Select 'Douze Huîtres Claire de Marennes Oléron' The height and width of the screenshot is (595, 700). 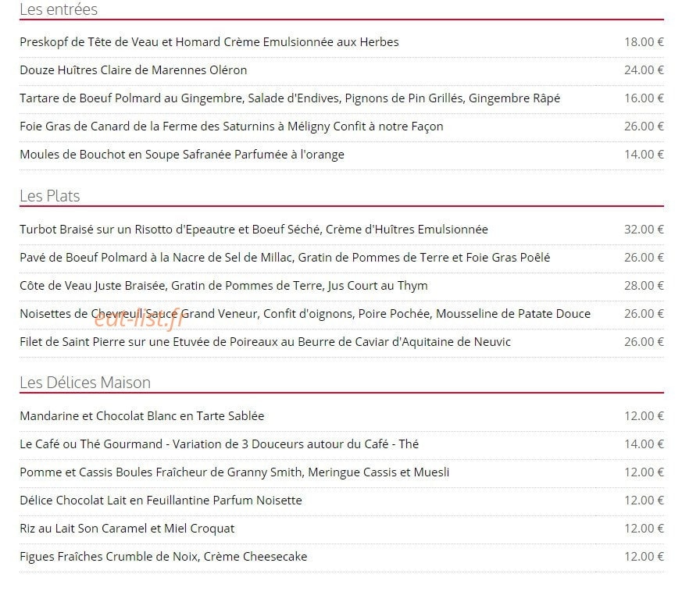(133, 70)
